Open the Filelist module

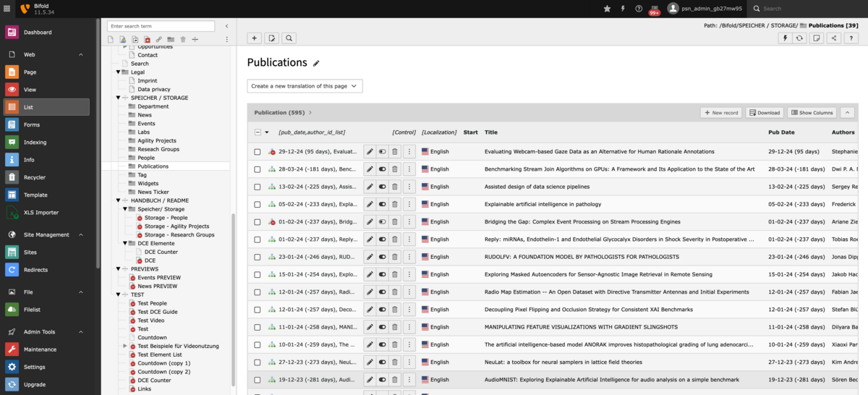[x=32, y=310]
